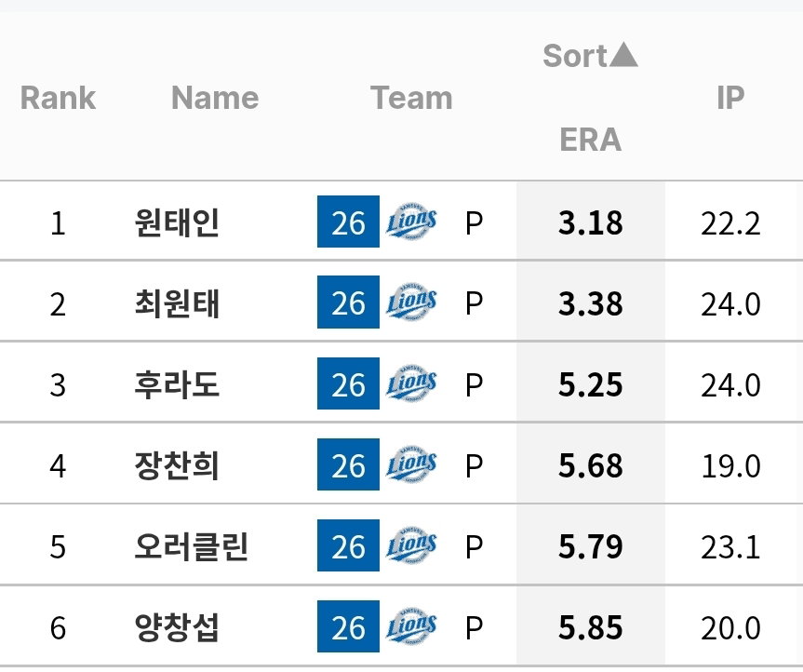The width and height of the screenshot is (803, 672).
Task: Click the Lions logo in 원태인's row
Action: point(411,222)
